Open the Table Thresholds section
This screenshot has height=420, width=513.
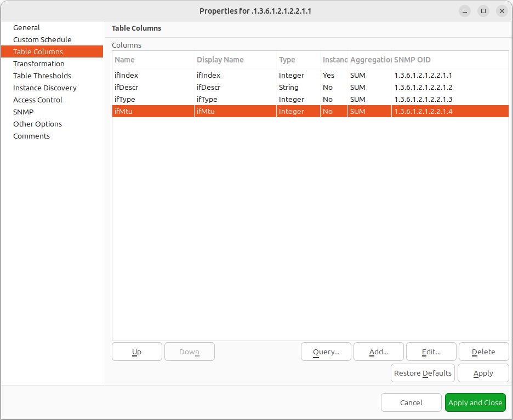click(x=42, y=76)
